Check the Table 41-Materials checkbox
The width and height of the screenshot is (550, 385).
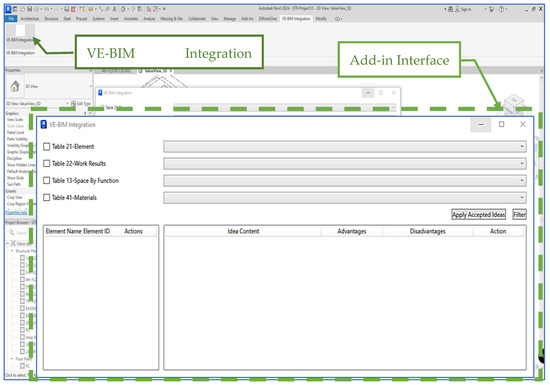(47, 197)
